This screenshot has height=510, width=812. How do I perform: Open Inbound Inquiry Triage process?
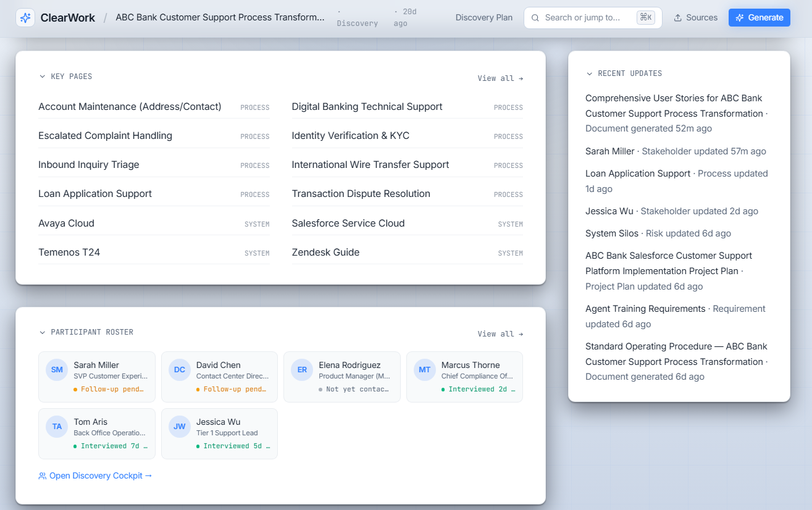tap(154, 165)
